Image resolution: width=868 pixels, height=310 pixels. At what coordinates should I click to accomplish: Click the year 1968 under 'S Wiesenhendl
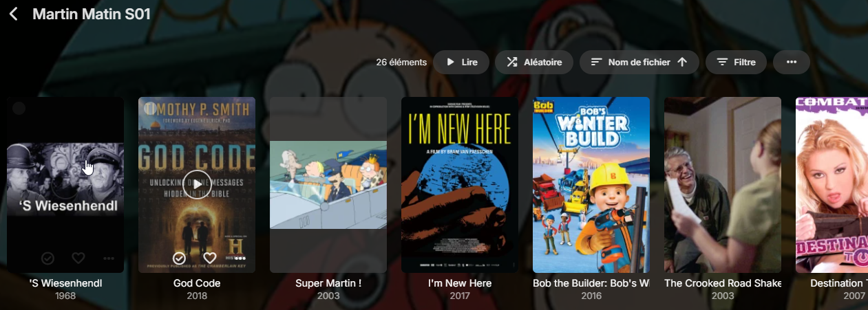tap(65, 296)
